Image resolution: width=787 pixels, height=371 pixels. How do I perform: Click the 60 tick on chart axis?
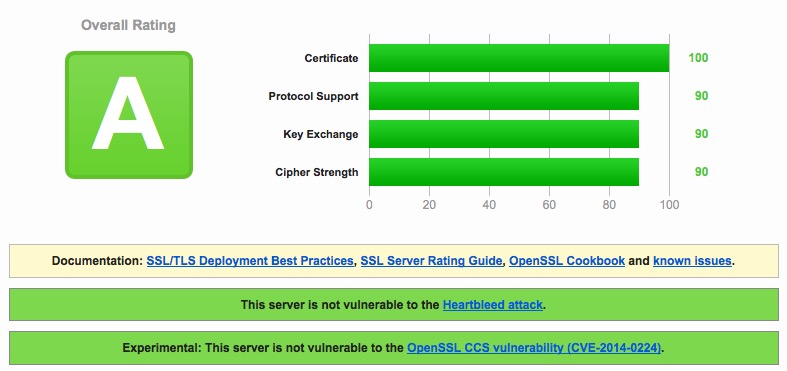[x=549, y=205]
